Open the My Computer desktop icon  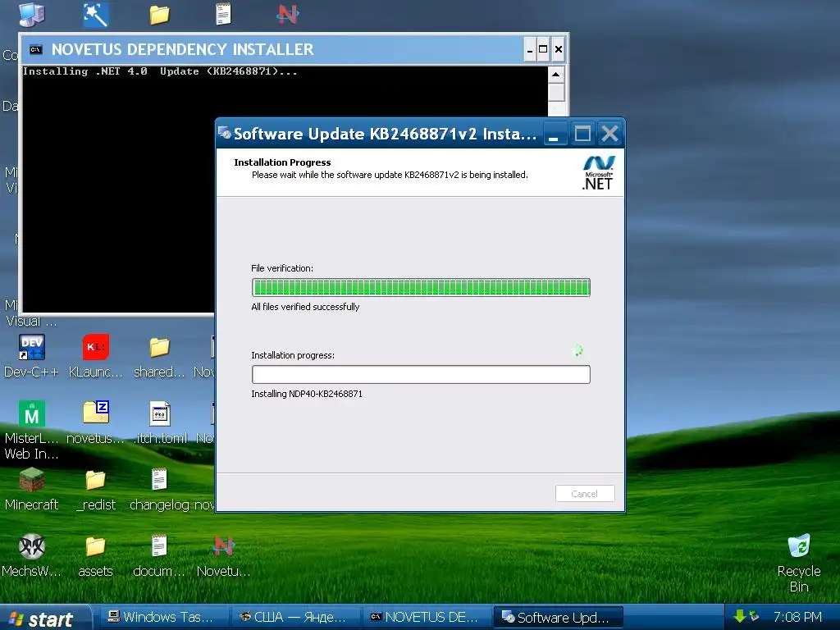(x=32, y=14)
